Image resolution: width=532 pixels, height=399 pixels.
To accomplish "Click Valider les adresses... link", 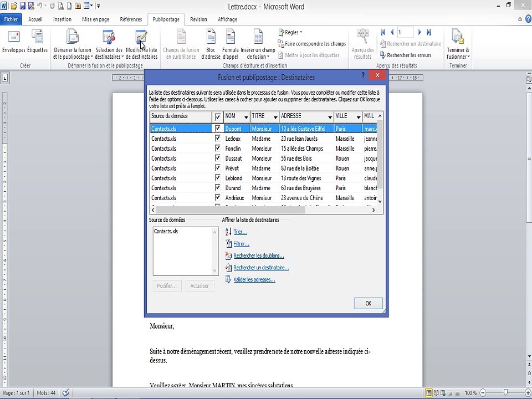I will pos(254,279).
